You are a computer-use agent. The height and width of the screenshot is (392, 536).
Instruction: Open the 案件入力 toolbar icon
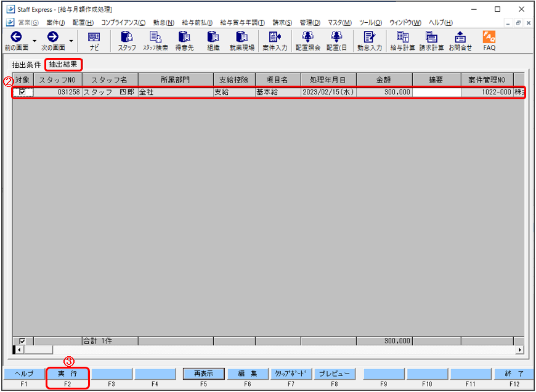[275, 41]
